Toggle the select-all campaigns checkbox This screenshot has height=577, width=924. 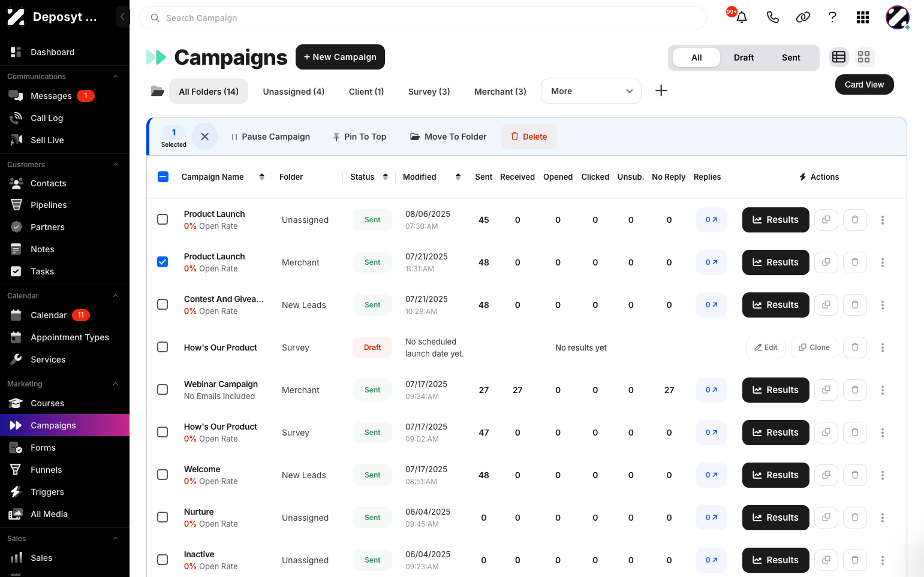tap(163, 177)
